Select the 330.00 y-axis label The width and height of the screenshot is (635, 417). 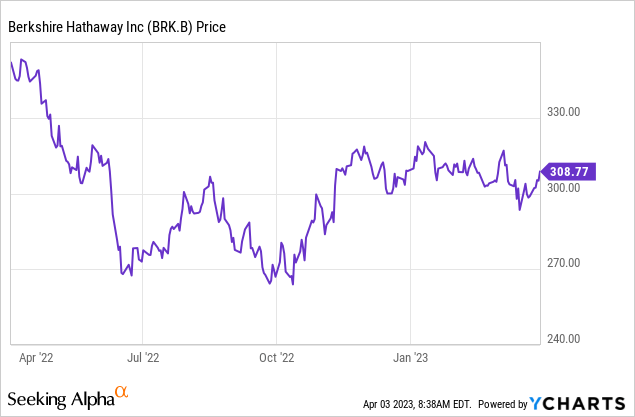[x=568, y=113]
